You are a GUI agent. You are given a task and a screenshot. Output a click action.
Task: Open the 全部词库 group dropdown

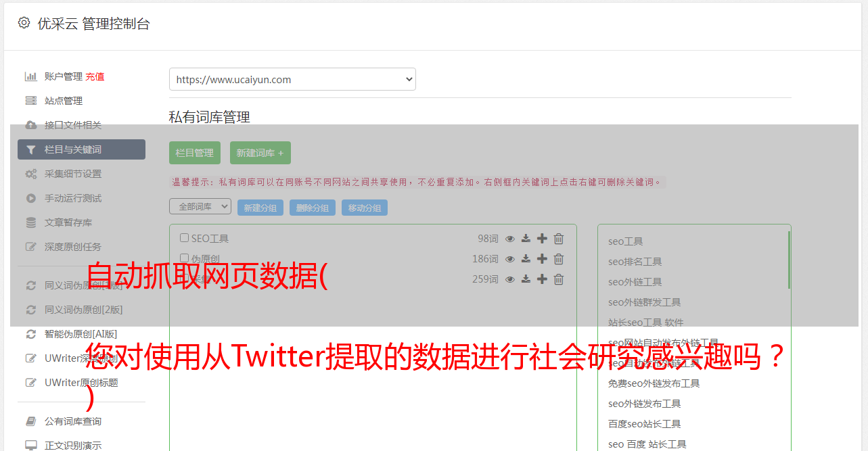pyautogui.click(x=200, y=206)
